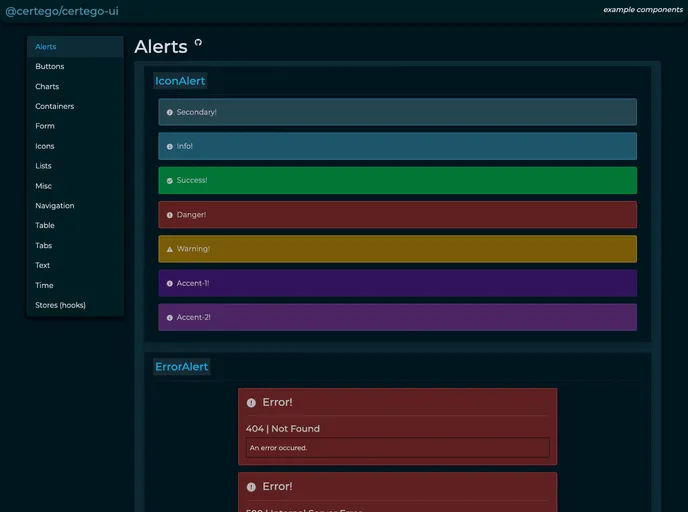Click the Secondary! alert banner
688x512 pixels.
(398, 112)
